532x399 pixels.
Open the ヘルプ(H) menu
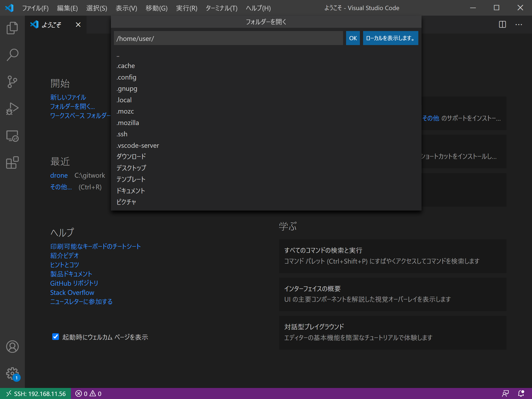coord(258,8)
